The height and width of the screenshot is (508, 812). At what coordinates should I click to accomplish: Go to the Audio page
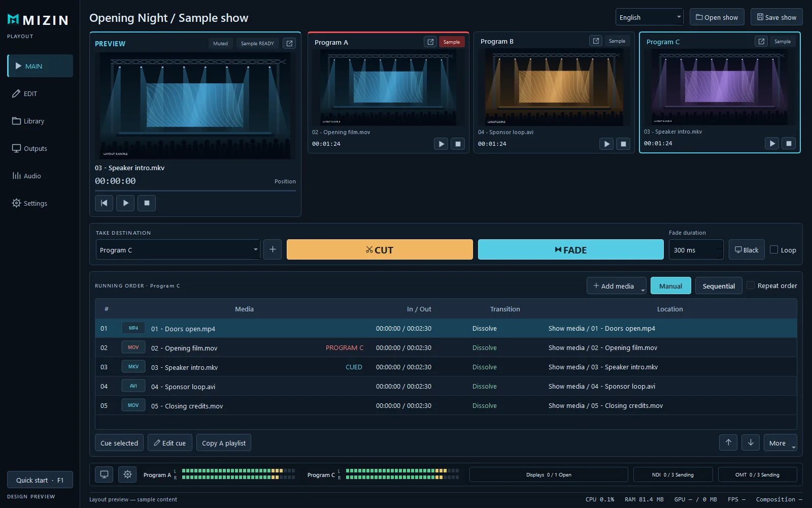[x=32, y=176]
